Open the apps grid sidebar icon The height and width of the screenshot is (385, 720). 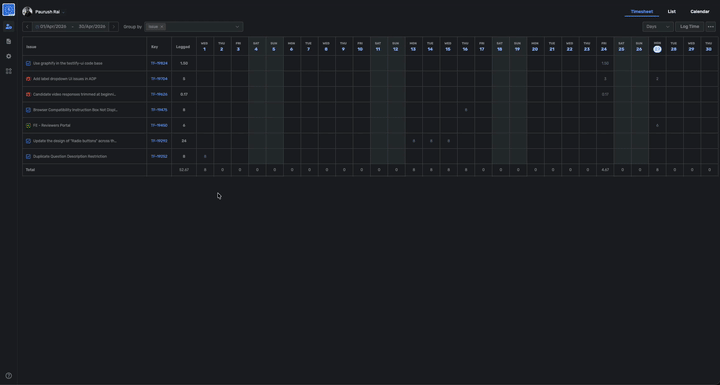[x=9, y=71]
